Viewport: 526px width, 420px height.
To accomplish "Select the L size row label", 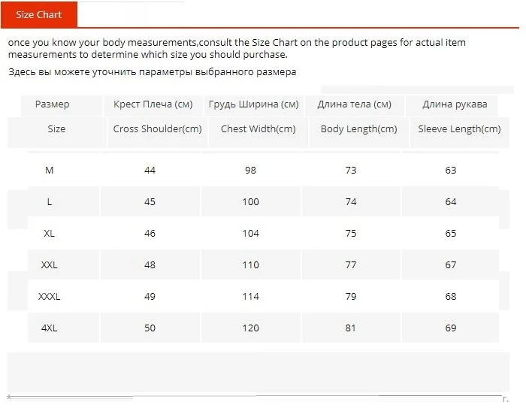I will coord(50,202).
